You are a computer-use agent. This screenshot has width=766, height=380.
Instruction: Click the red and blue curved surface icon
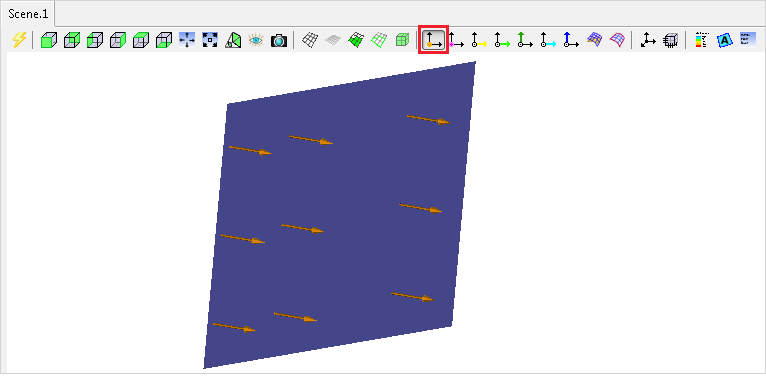click(x=617, y=40)
